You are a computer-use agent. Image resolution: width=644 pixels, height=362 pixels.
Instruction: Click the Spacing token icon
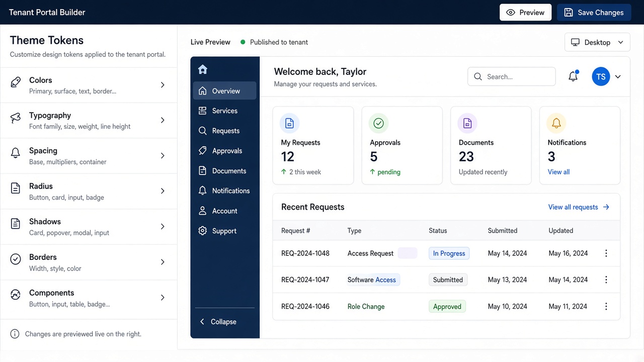[x=16, y=153]
